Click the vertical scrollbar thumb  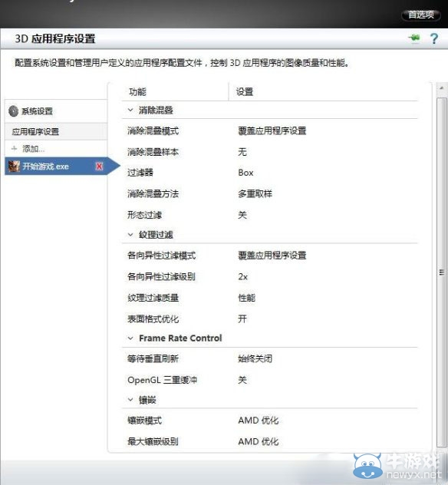(442, 272)
